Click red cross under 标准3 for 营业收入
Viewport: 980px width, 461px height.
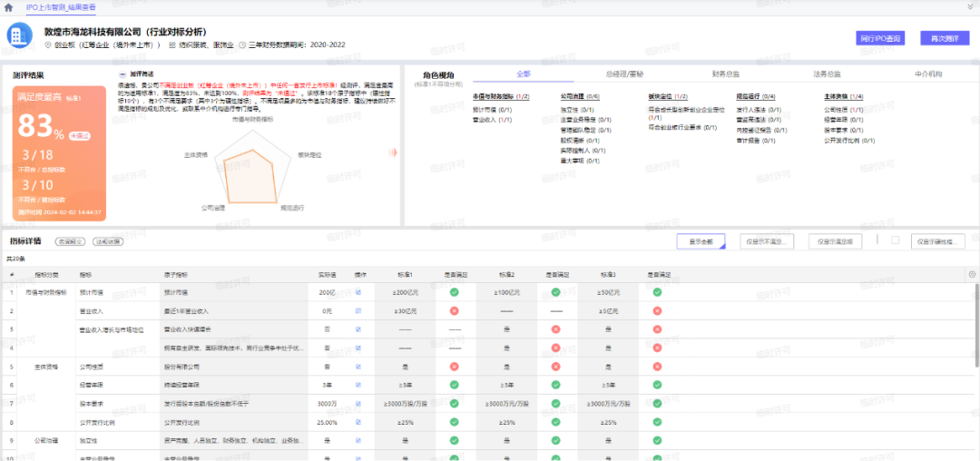657,310
